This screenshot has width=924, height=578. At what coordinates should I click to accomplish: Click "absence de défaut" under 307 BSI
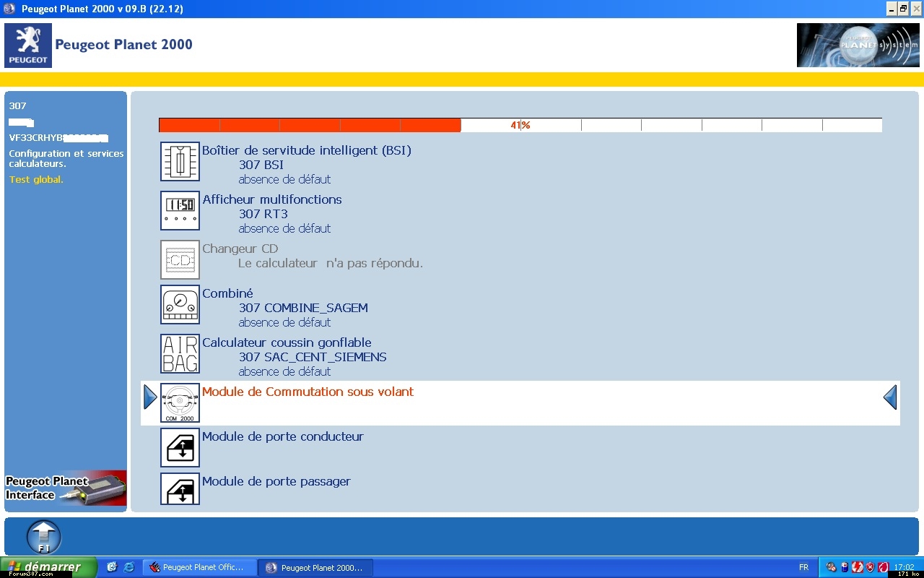pyautogui.click(x=284, y=179)
